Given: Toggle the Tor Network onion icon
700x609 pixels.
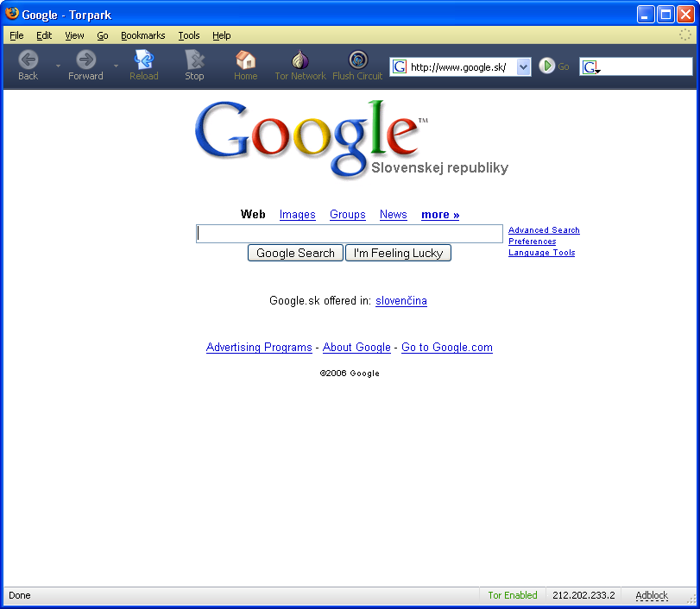Looking at the screenshot, I should click(x=300, y=60).
